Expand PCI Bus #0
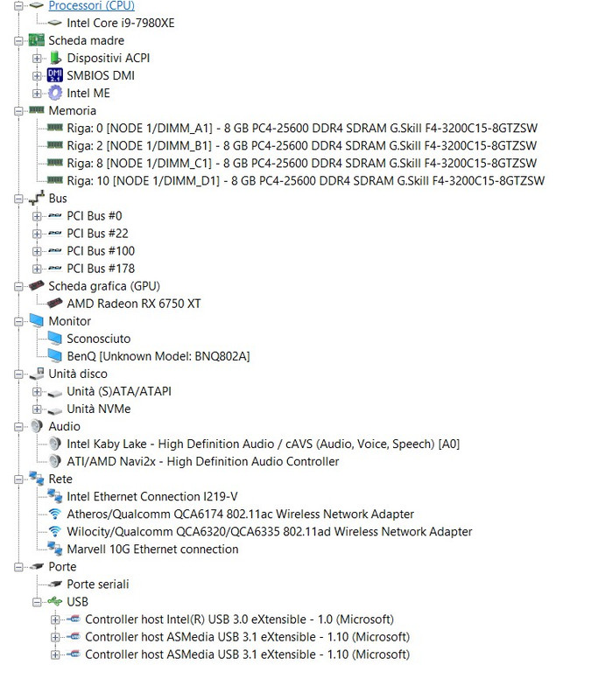 click(x=37, y=216)
